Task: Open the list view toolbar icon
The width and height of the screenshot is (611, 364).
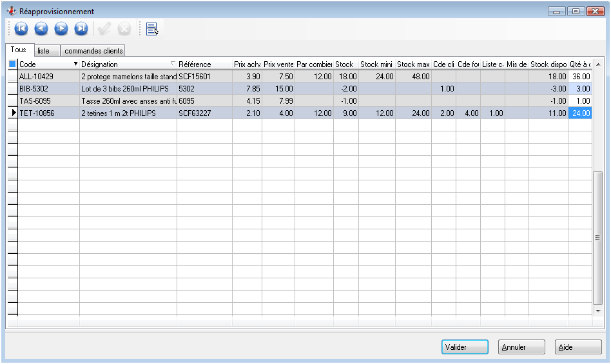Action: (151, 28)
